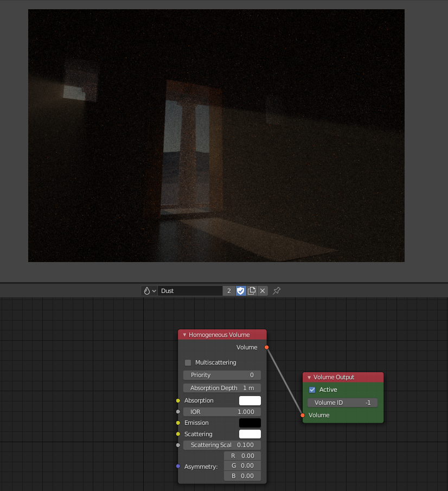Collapse the Homogeneous Volume node

click(x=184, y=335)
